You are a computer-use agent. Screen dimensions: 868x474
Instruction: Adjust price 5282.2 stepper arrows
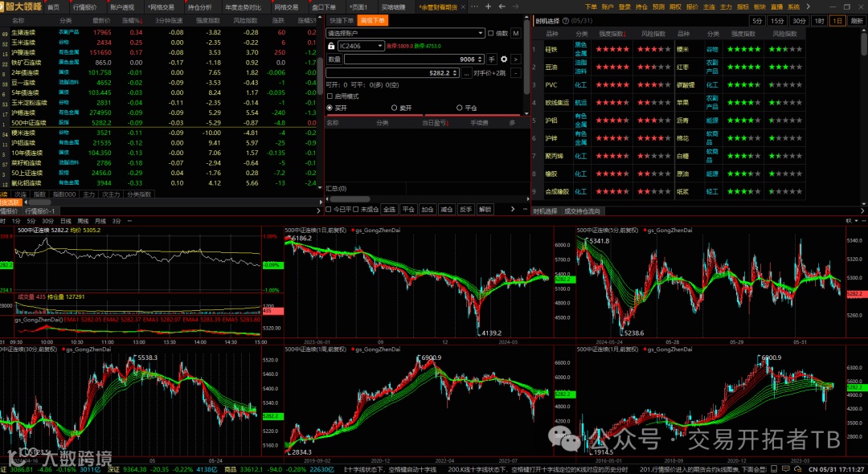point(455,73)
